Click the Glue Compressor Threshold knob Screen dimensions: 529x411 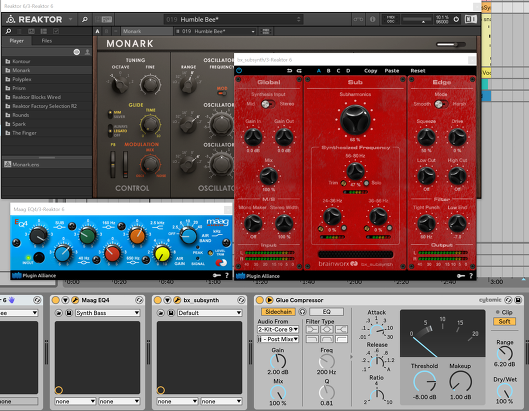coord(424,382)
